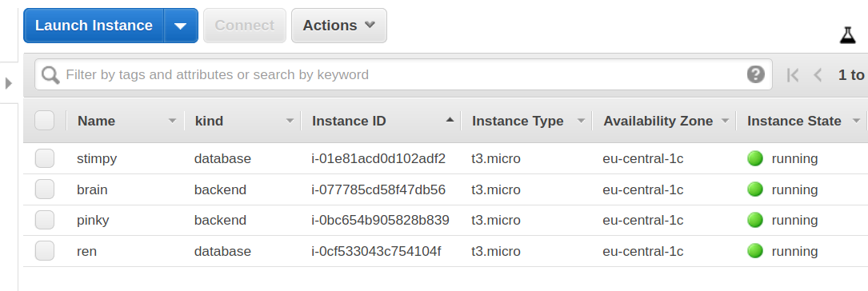Open the Actions menu
868x291 pixels.
(x=338, y=26)
